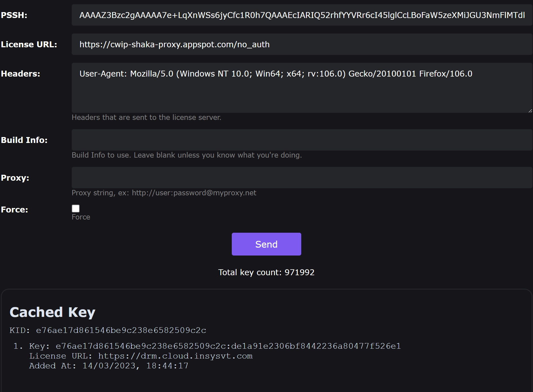Enable the Force checkbox

[76, 209]
